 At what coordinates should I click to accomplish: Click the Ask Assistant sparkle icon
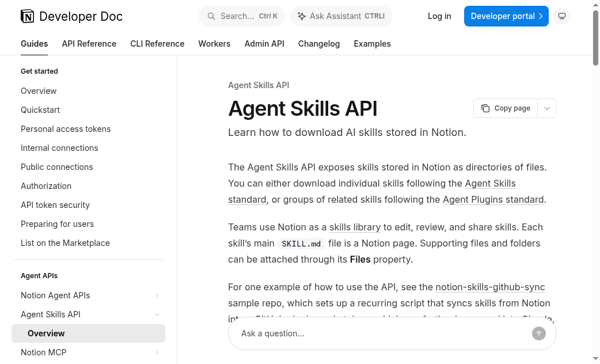coord(302,16)
